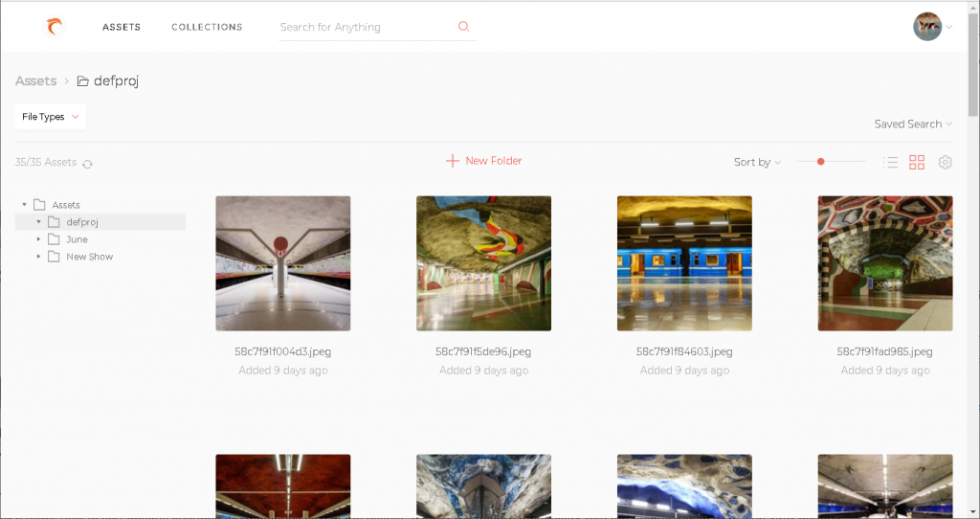Open the Saved Search dropdown
This screenshot has height=519, width=980.
pos(913,124)
